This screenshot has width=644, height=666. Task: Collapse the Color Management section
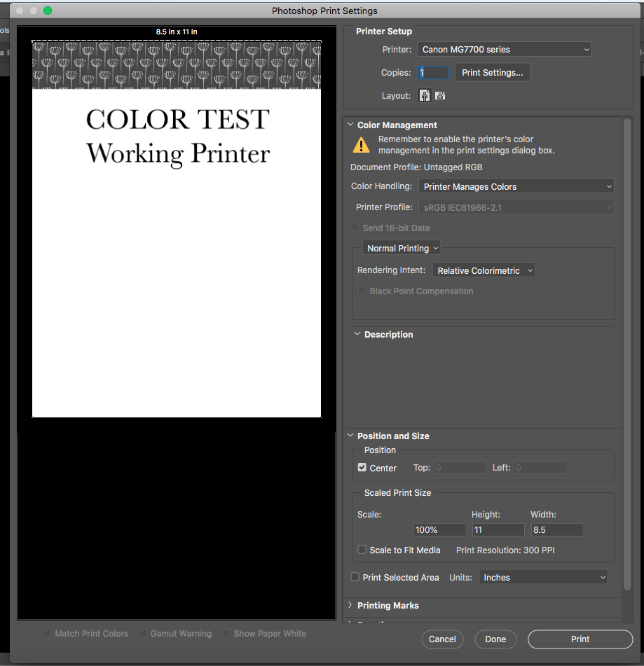[x=350, y=124]
